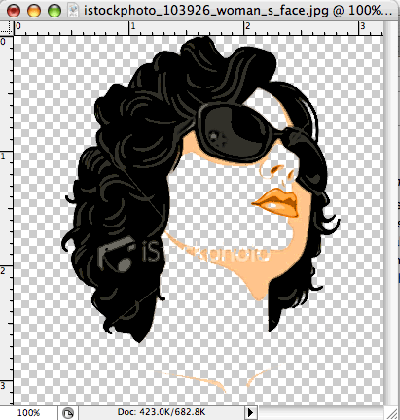
Task: Click the ruler origin crosshair corner box
Action: (7, 28)
